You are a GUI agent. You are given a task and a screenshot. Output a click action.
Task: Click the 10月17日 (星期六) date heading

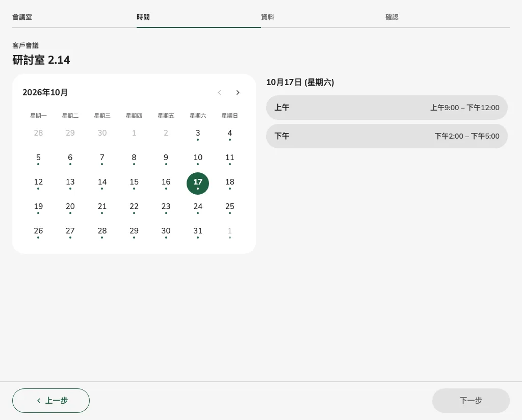[x=300, y=82]
